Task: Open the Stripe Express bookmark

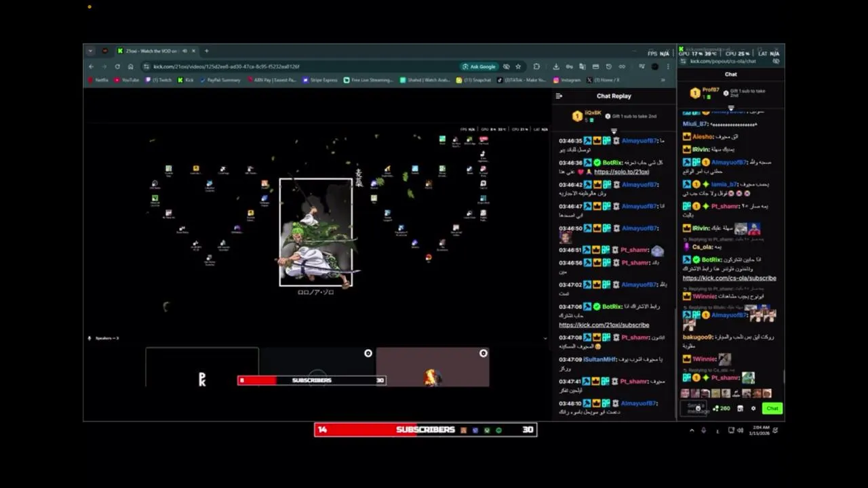Action: pos(320,80)
